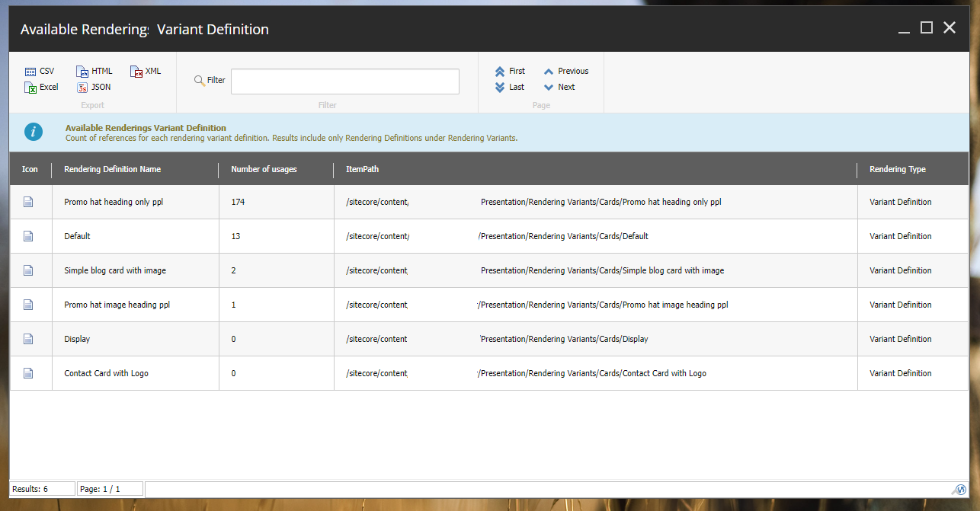The image size is (980, 511).
Task: Click the "Results: 6" status bar entry
Action: (43, 489)
